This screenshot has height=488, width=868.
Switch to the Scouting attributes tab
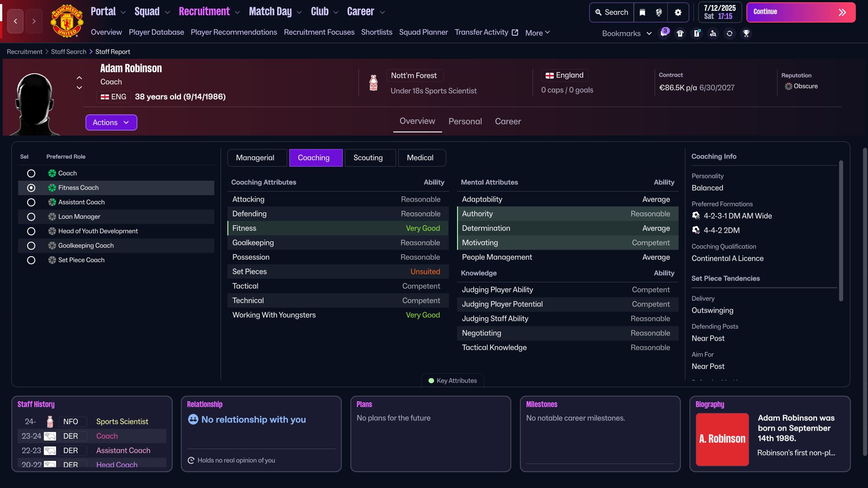click(368, 158)
